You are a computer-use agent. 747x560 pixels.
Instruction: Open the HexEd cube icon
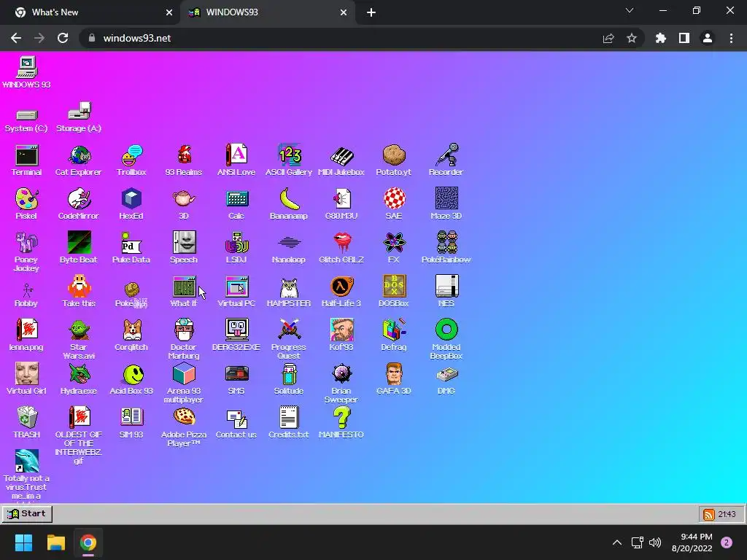pyautogui.click(x=131, y=199)
